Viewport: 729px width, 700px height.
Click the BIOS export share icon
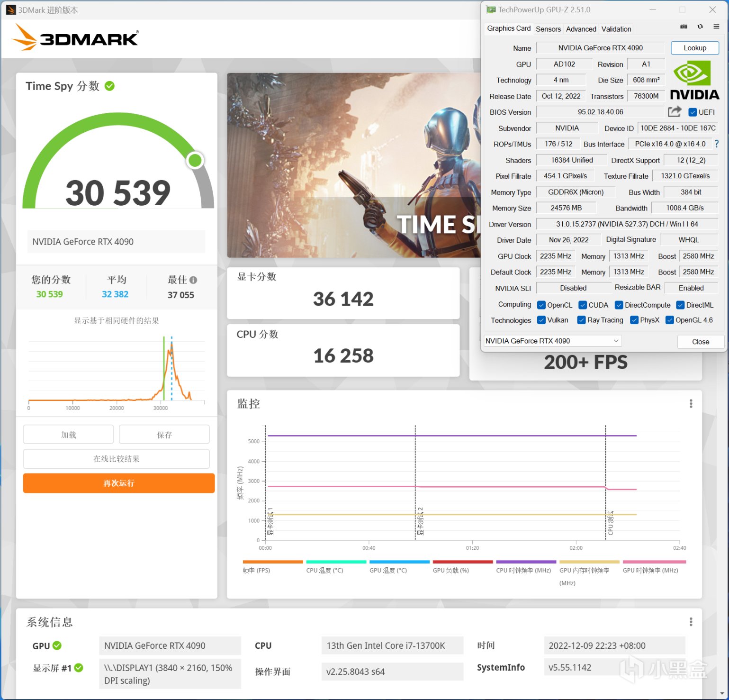[675, 112]
